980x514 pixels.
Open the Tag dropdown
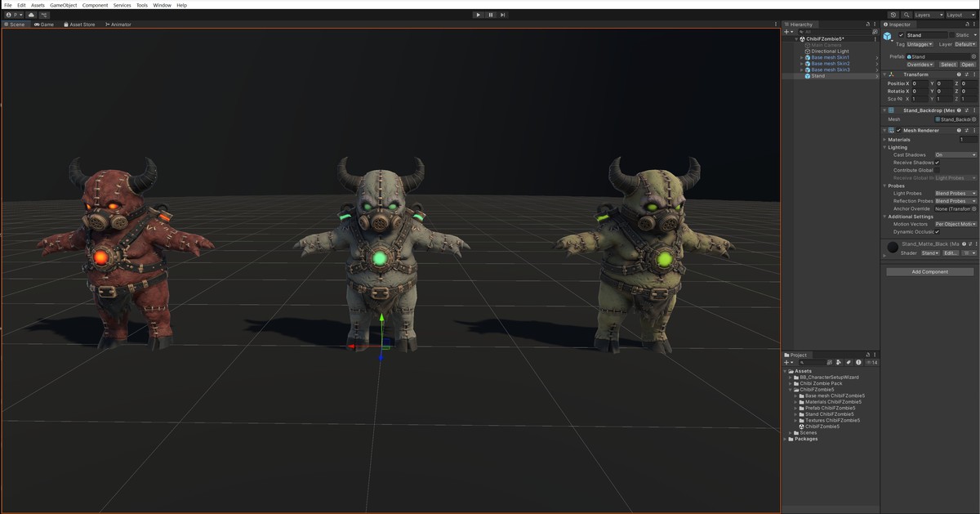point(920,44)
